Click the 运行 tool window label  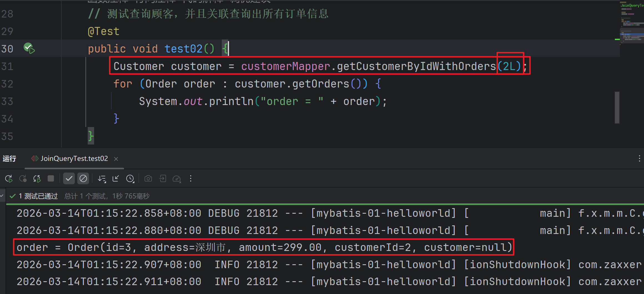click(x=9, y=159)
